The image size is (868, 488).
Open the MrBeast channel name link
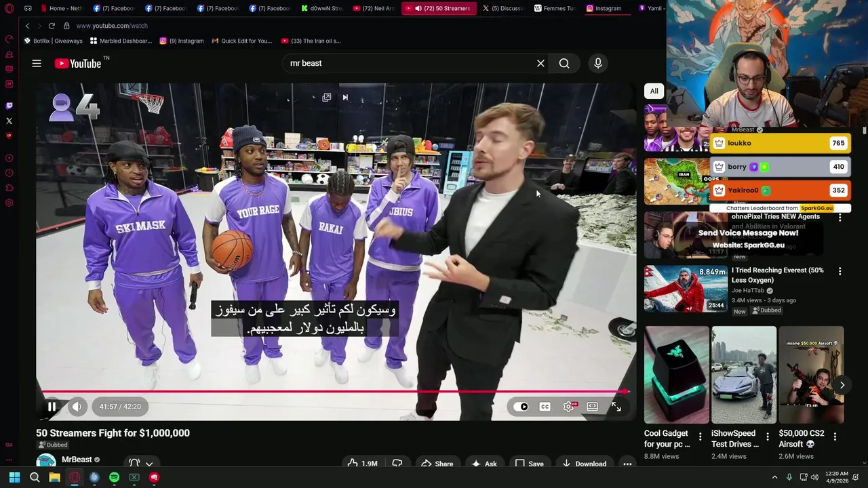pyautogui.click(x=77, y=460)
